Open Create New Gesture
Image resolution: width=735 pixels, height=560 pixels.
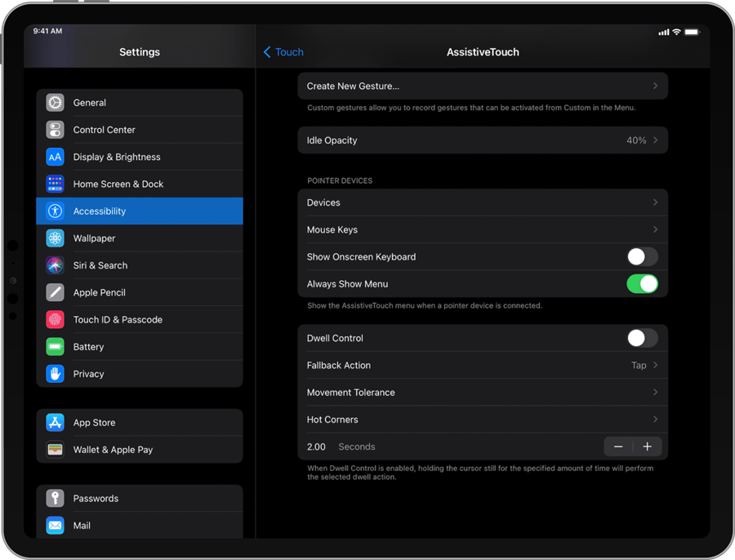[x=482, y=86]
